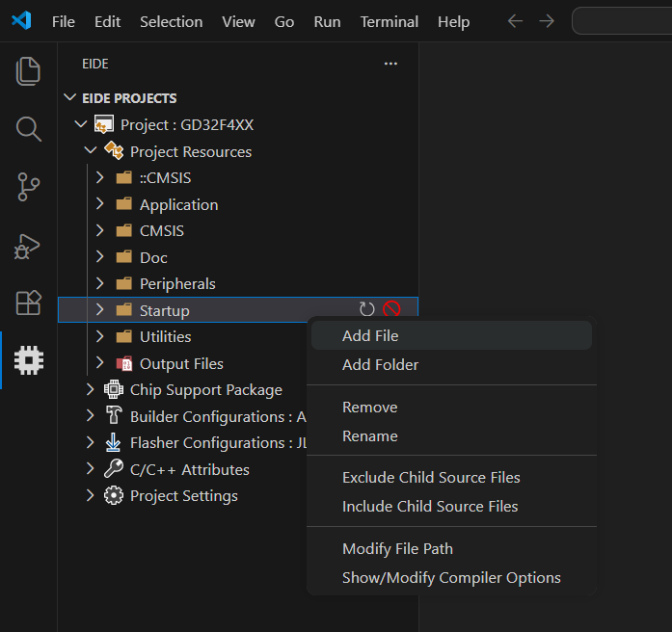Expand the Utilities folder chevron
672x632 pixels.
(x=100, y=336)
